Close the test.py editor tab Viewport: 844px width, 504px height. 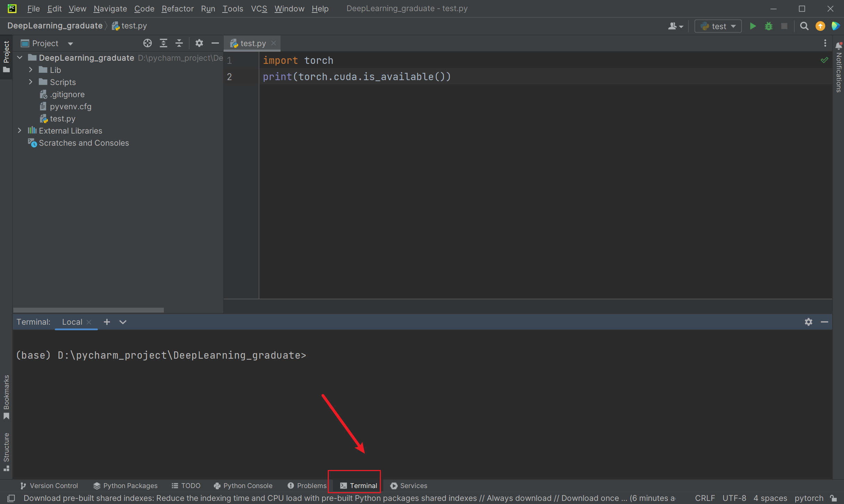[x=274, y=43]
